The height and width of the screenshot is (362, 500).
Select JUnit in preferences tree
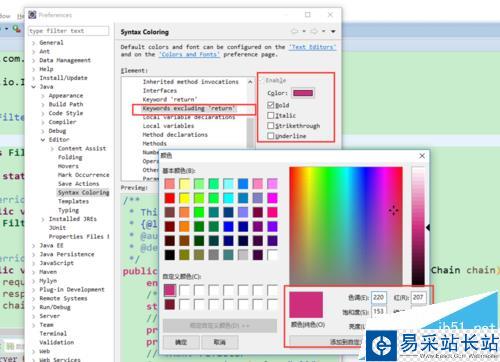(57, 228)
